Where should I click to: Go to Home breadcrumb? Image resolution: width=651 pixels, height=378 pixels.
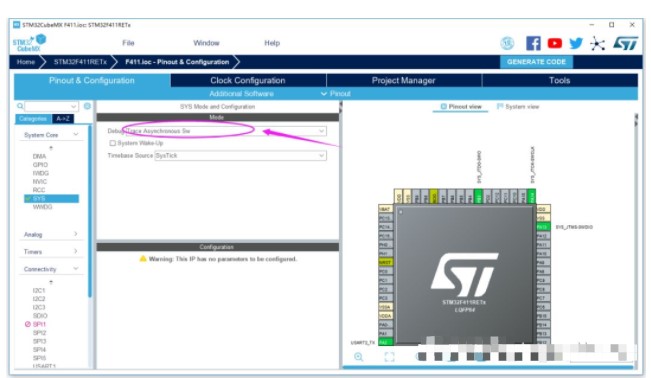(26, 62)
